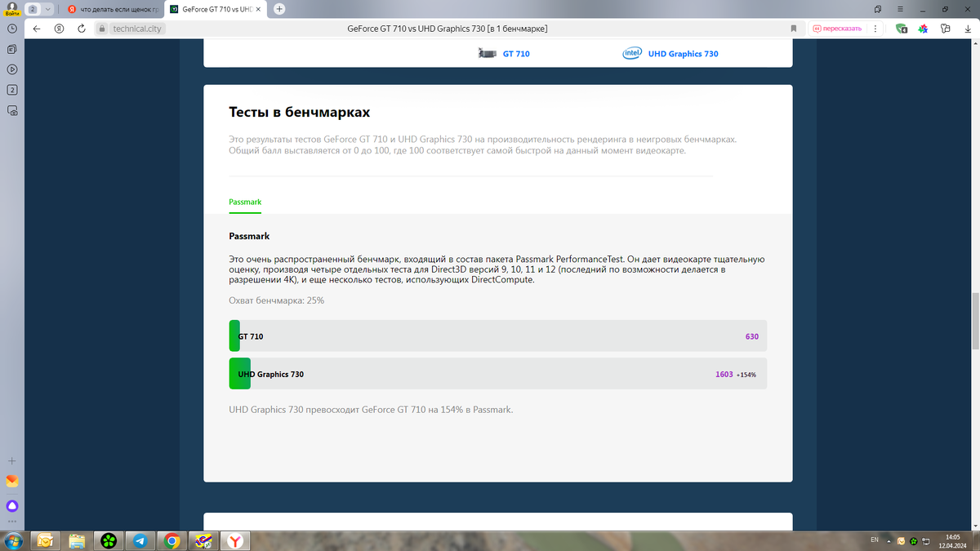Reload the current page
The image size is (980, 551).
point(82,28)
